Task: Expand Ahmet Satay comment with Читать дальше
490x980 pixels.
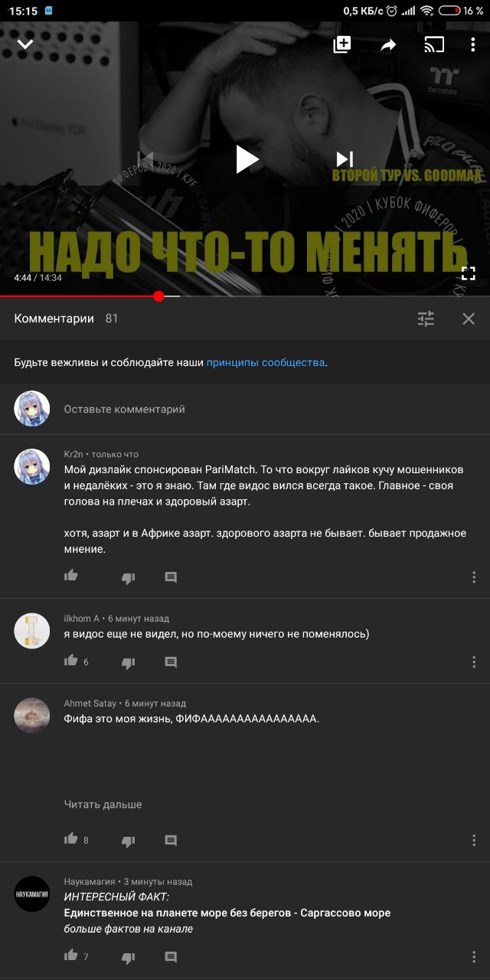Action: 103,804
